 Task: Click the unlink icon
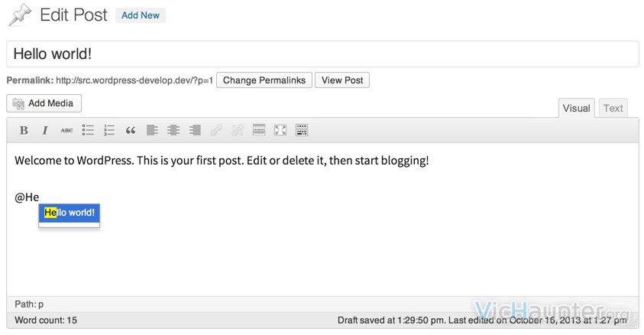(x=238, y=130)
